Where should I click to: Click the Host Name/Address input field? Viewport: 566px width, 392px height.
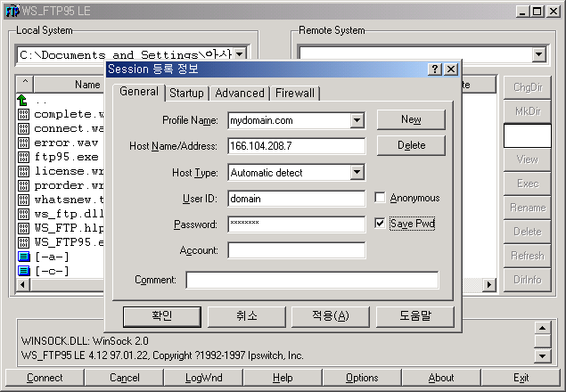point(296,146)
